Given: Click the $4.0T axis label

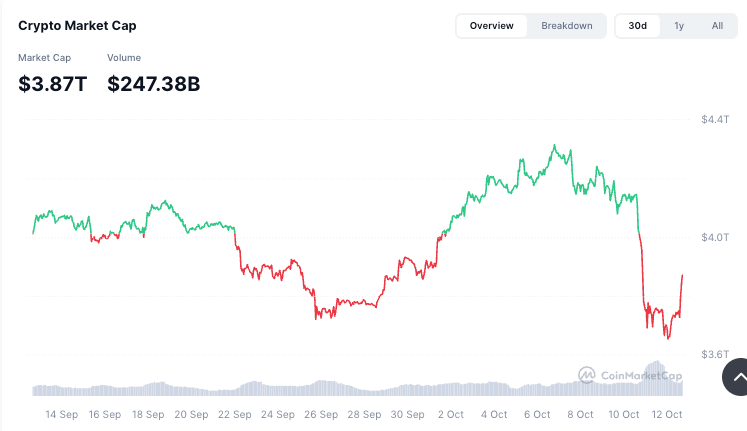Looking at the screenshot, I should (716, 237).
